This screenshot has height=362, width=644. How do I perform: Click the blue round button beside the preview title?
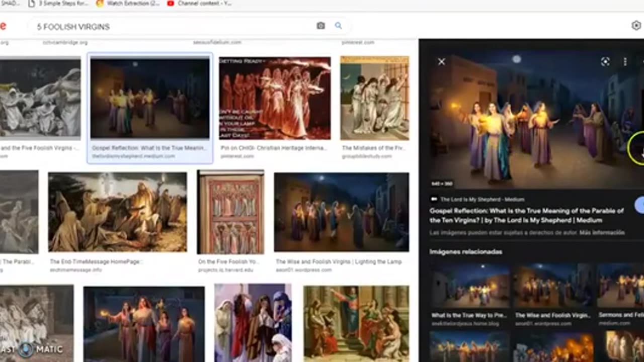(x=639, y=205)
